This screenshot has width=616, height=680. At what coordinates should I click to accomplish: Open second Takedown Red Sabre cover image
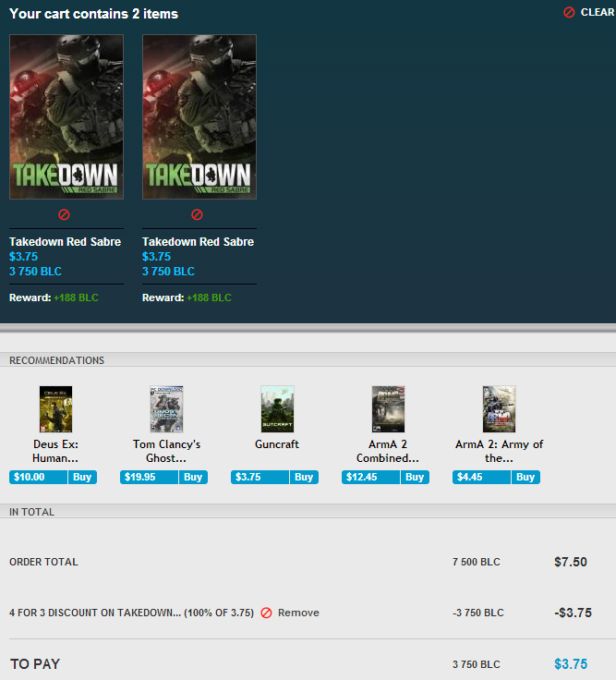[199, 117]
